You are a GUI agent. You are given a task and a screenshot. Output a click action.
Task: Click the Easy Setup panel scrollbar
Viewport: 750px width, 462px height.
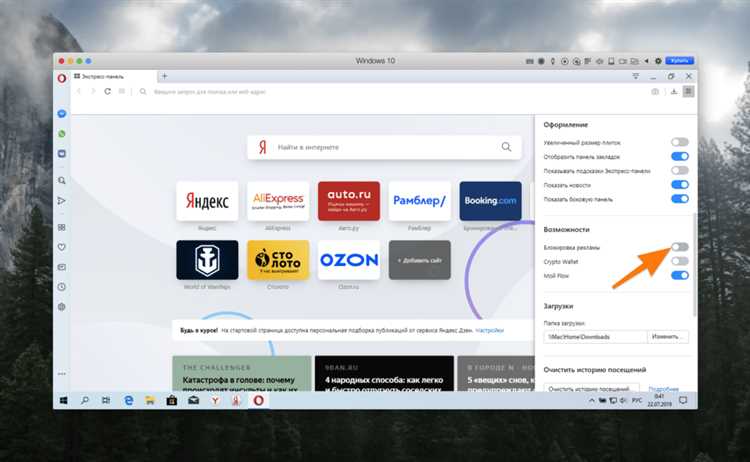[695, 265]
